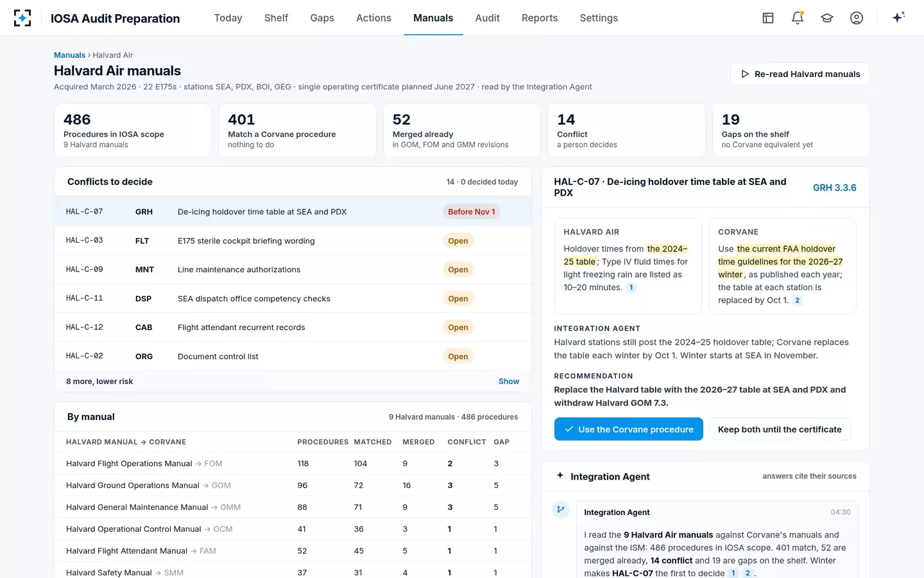Select conflict HAL-C-07 de-icing holdover row
Viewport: 924px width, 578px height.
(x=293, y=211)
